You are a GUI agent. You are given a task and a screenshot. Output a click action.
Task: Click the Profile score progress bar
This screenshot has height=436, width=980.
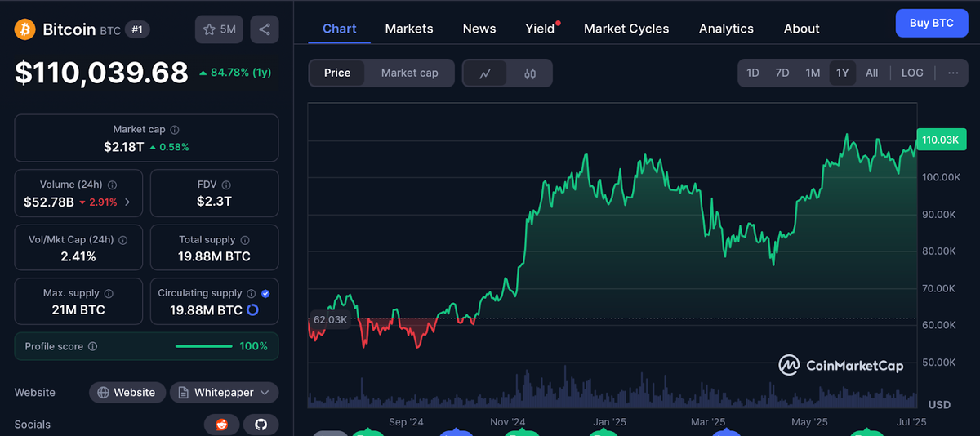[203, 346]
